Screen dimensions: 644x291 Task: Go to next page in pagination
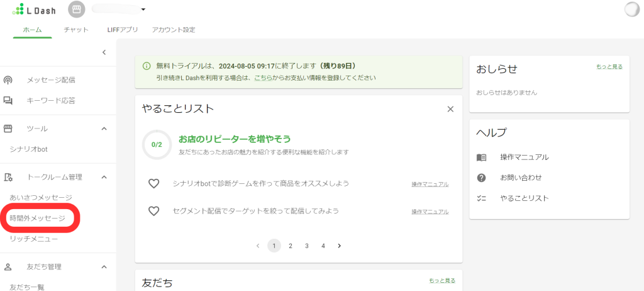(x=339, y=246)
